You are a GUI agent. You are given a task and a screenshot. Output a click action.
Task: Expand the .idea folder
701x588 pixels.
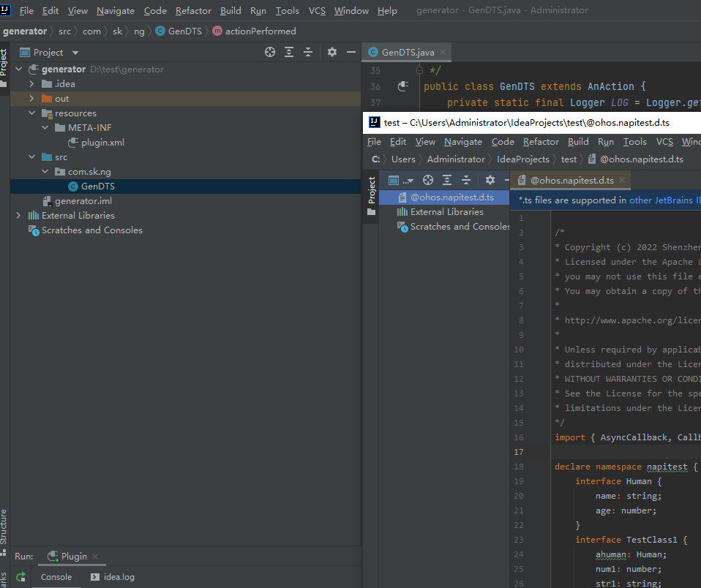(31, 84)
